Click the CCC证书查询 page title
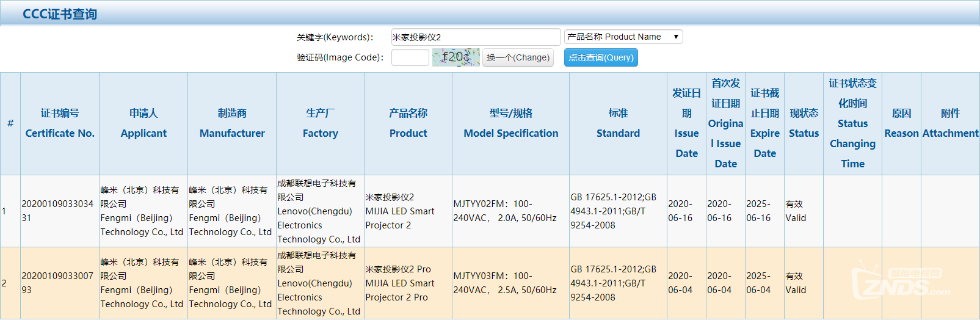This screenshot has width=980, height=320. 60,14
